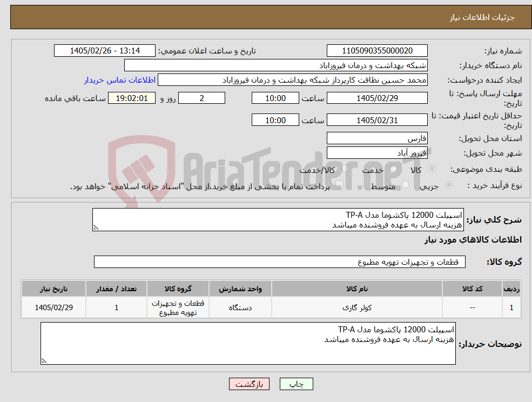This screenshot has height=402, width=532.
Task: Click the کولر گازی item name cell
Action: click(357, 307)
